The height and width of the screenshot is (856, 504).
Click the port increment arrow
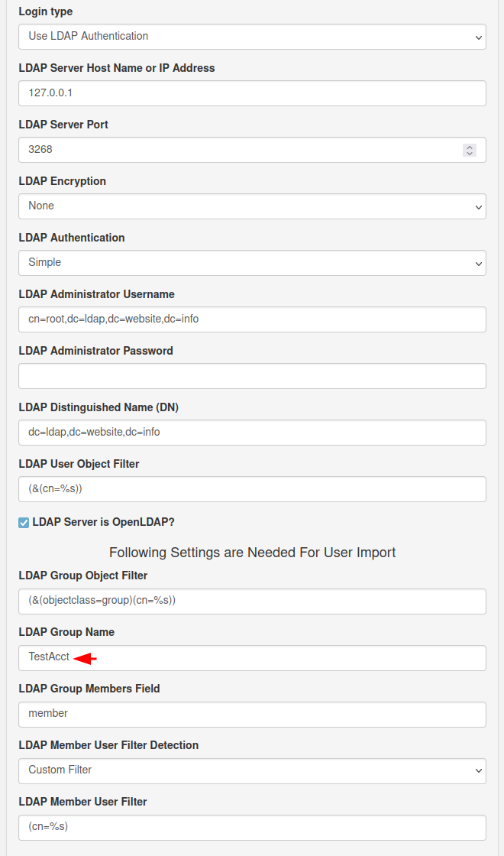pyautogui.click(x=470, y=145)
